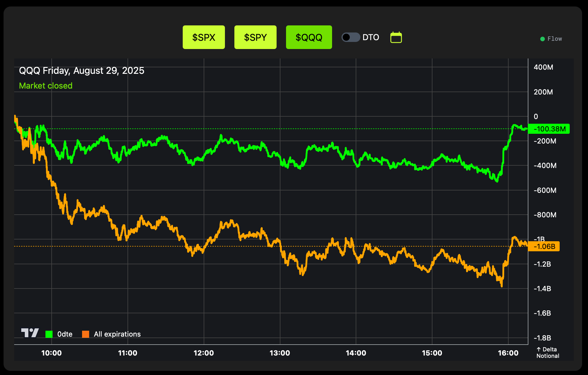Click the -400M y-axis value
Image resolution: width=588 pixels, height=375 pixels.
[x=545, y=165]
